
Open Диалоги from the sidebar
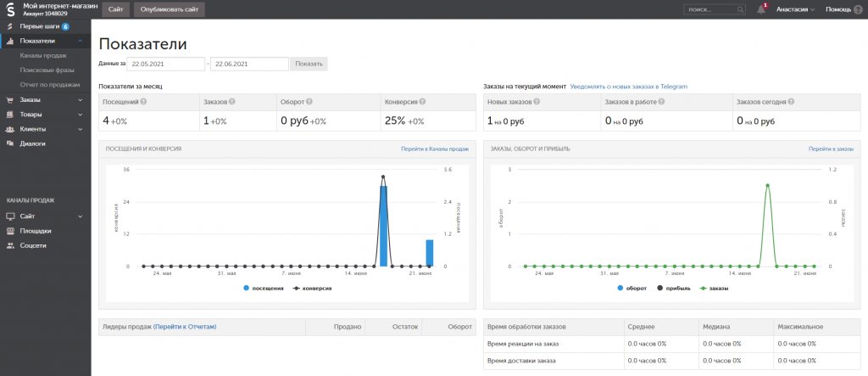[x=32, y=143]
